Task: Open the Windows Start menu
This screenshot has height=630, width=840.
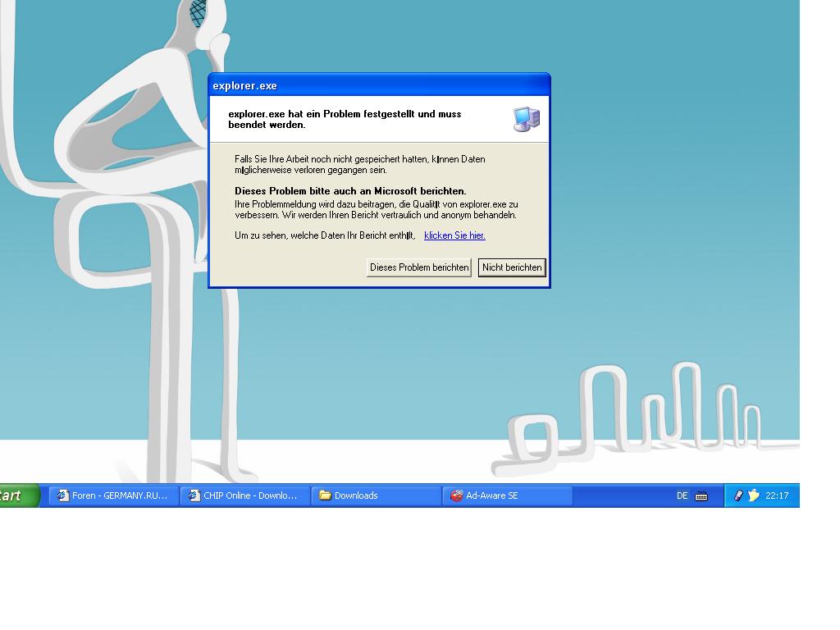Action: [x=18, y=495]
